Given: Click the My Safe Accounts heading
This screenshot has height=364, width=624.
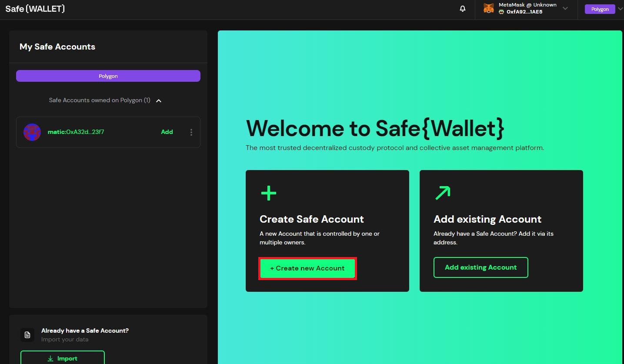Looking at the screenshot, I should click(57, 47).
